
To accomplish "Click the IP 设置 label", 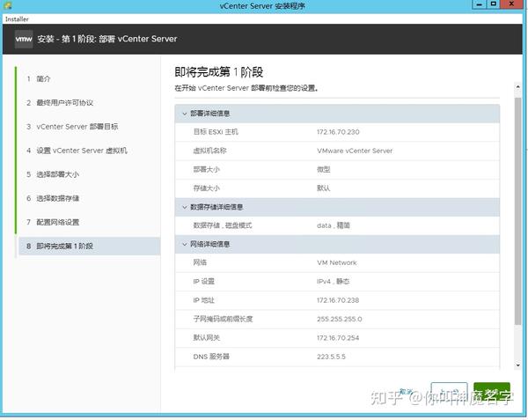I will click(x=204, y=282).
